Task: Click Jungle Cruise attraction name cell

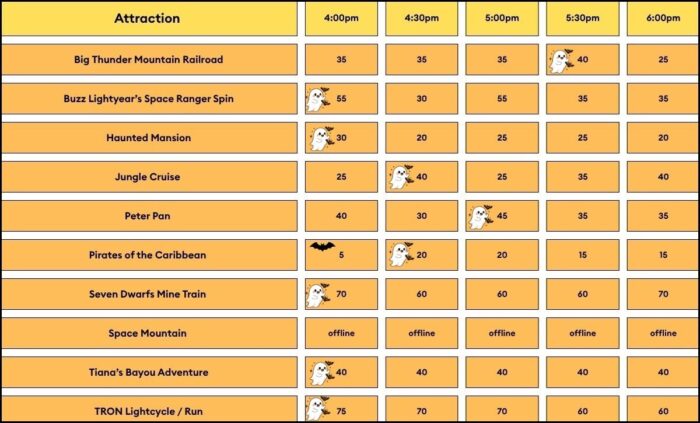Action: click(x=149, y=177)
